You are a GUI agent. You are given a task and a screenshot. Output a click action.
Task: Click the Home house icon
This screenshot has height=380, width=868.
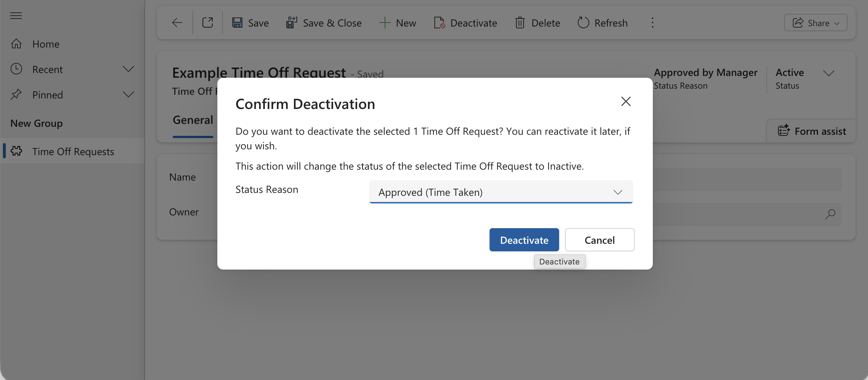(16, 44)
